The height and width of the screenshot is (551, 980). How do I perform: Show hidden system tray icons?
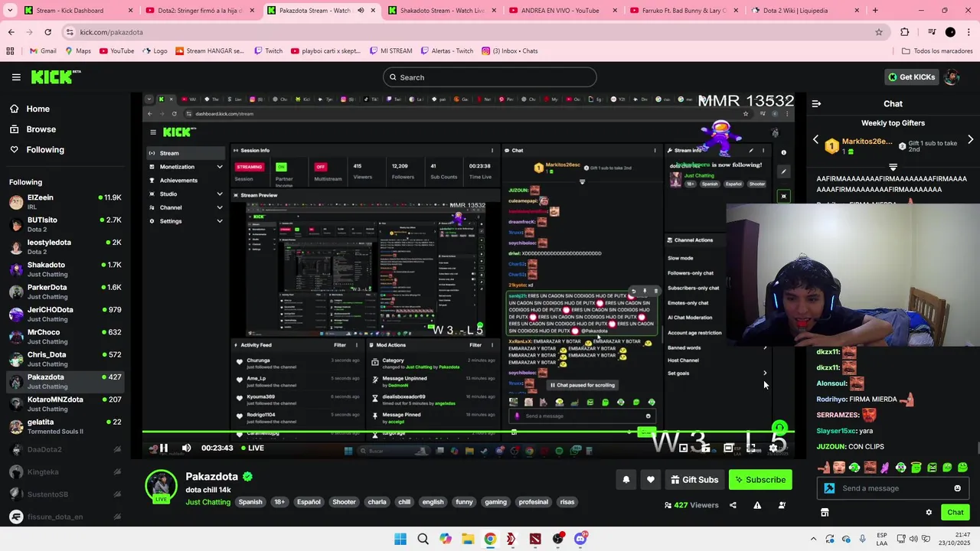(x=813, y=539)
